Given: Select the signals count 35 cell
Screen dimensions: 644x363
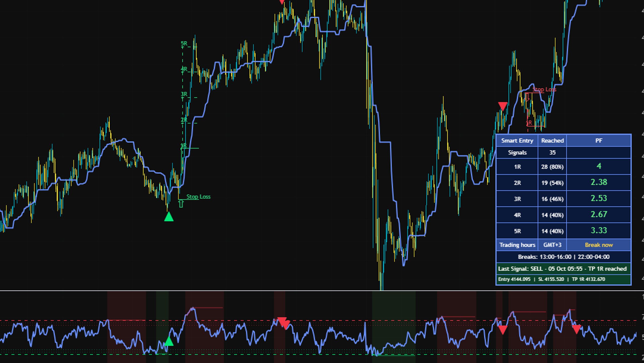Looking at the screenshot, I should [552, 153].
